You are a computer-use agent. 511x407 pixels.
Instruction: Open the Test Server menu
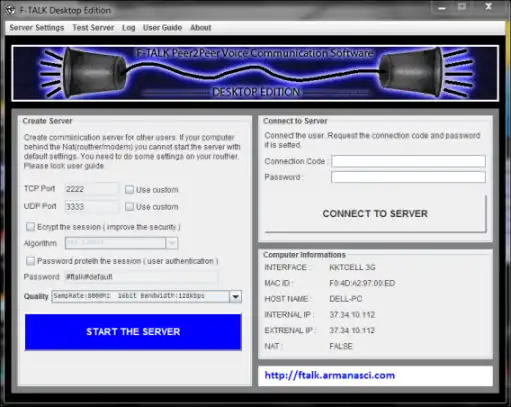click(x=93, y=28)
